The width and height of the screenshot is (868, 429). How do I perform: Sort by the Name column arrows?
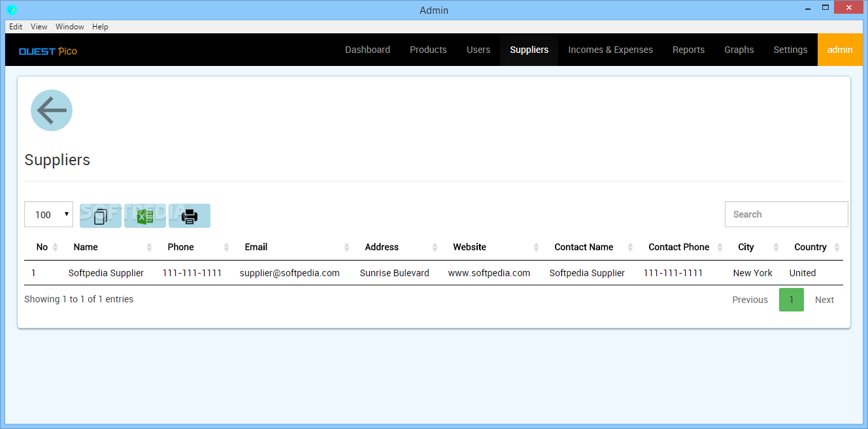pyautogui.click(x=150, y=247)
